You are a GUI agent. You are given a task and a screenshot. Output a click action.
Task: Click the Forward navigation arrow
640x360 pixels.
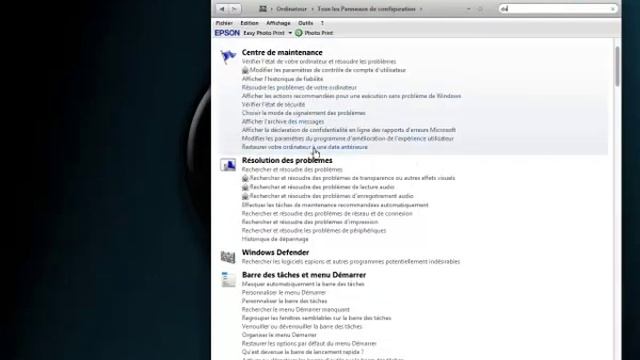(234, 9)
